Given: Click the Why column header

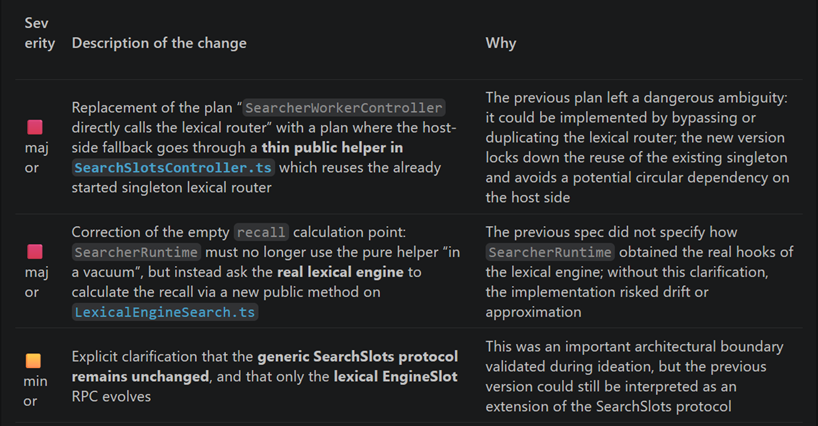Looking at the screenshot, I should coord(501,43).
